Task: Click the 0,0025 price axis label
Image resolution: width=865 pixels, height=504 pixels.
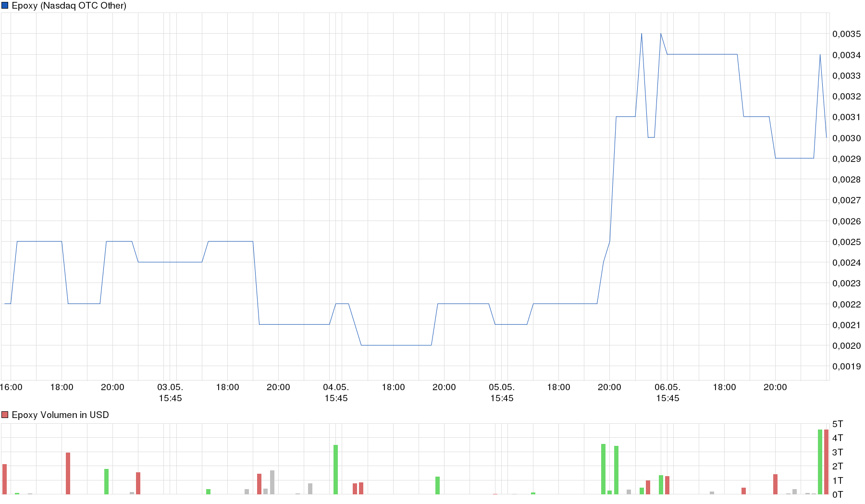Action: tap(847, 242)
